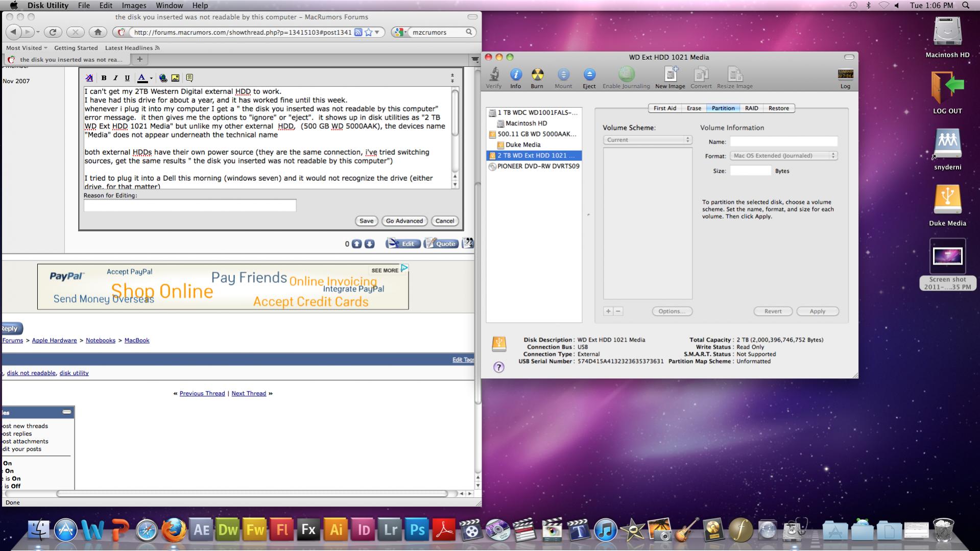Open the back-history dropdown arrow in Firefox
Image resolution: width=980 pixels, height=551 pixels.
pyautogui.click(x=38, y=32)
